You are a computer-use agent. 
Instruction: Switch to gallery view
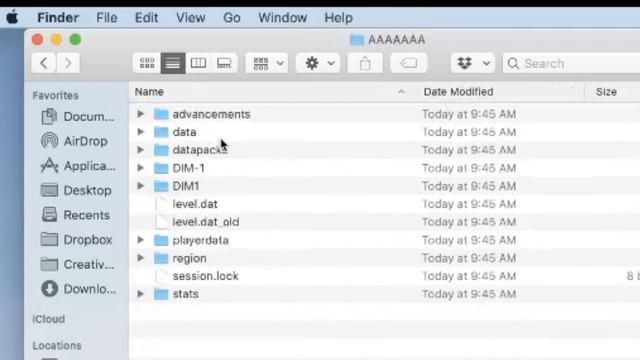point(224,63)
